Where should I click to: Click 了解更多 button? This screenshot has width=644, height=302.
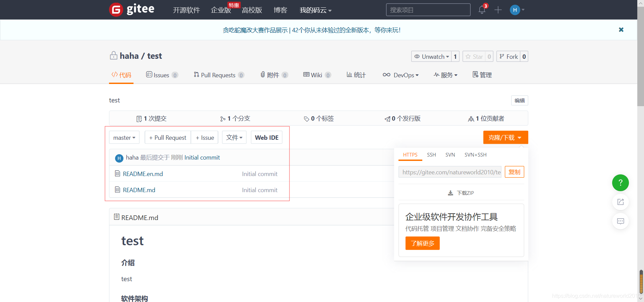point(423,243)
